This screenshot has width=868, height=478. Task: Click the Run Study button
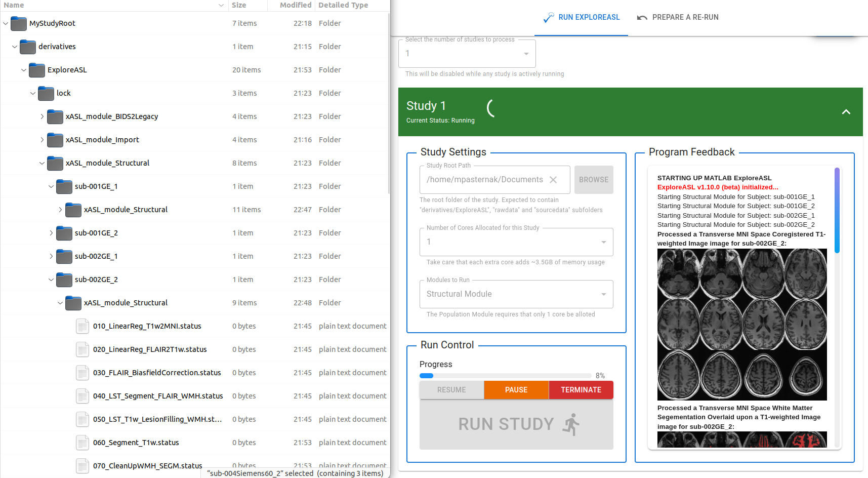pos(516,424)
